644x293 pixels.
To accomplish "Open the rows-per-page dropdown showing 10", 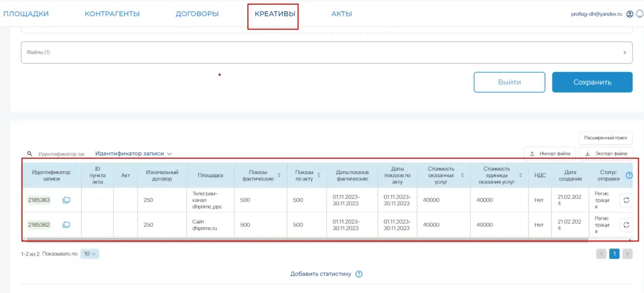I will coord(90,254).
